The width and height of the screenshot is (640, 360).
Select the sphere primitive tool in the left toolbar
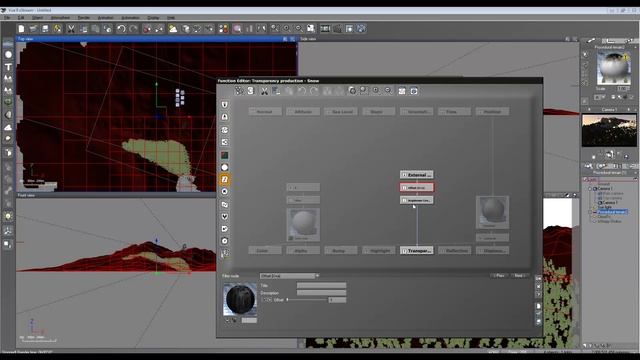pyautogui.click(x=8, y=55)
